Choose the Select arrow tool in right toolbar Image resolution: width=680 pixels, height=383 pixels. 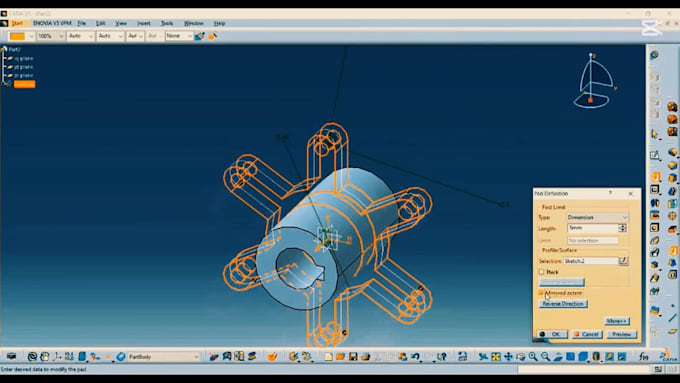coord(655,134)
